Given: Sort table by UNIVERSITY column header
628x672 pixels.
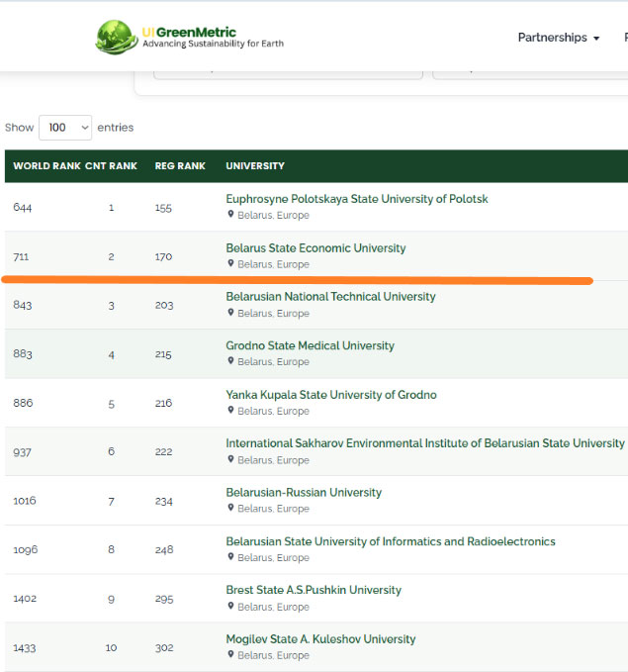Looking at the screenshot, I should coord(255,166).
